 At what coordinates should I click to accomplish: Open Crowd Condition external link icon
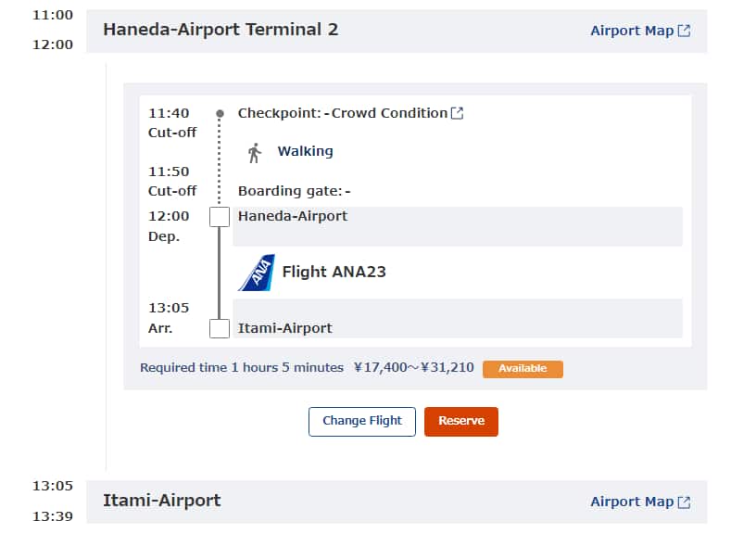(x=457, y=113)
